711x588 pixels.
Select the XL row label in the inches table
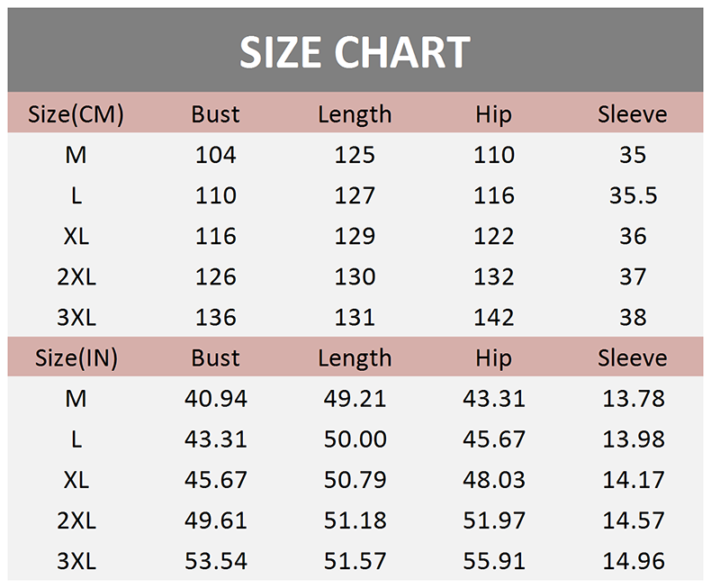tap(76, 480)
